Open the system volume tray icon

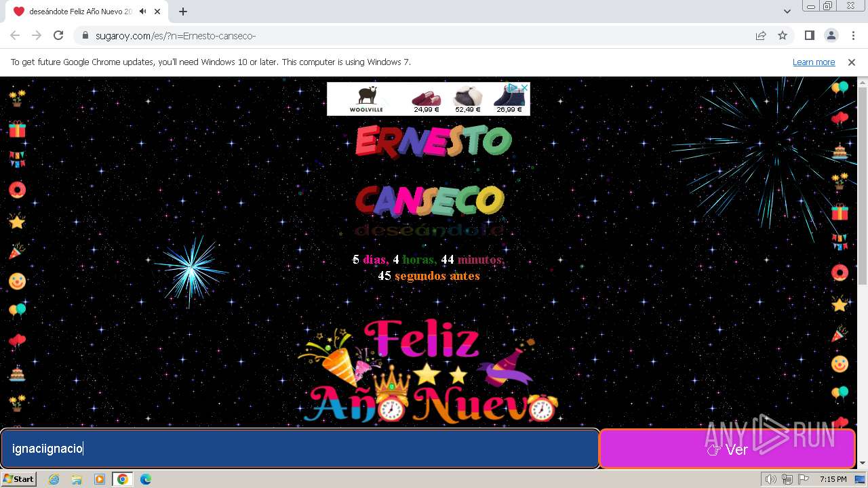click(771, 479)
